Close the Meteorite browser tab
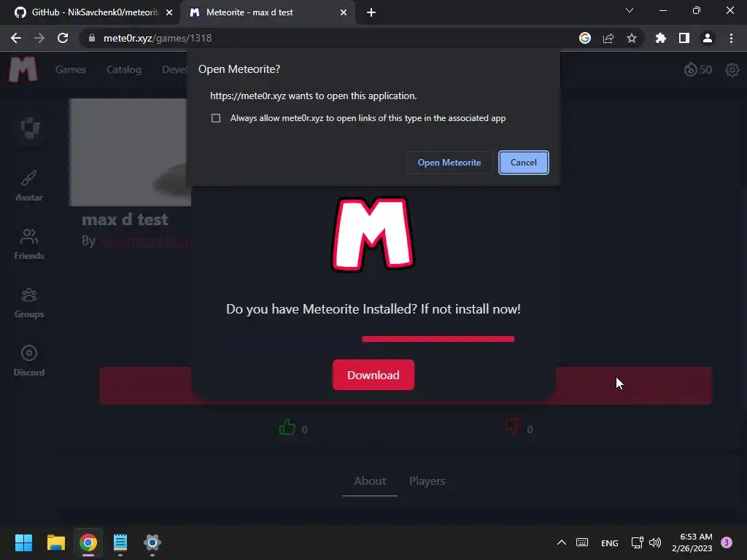This screenshot has height=560, width=747. (344, 12)
